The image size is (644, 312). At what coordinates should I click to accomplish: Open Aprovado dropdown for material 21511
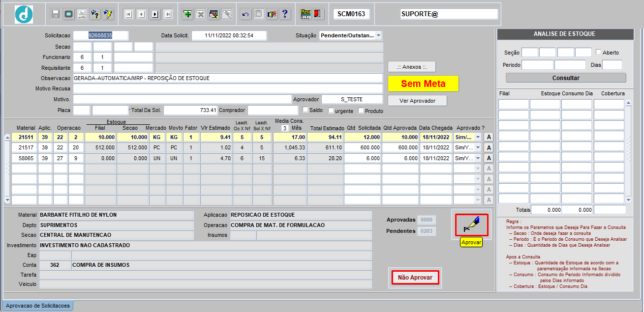tap(478, 137)
